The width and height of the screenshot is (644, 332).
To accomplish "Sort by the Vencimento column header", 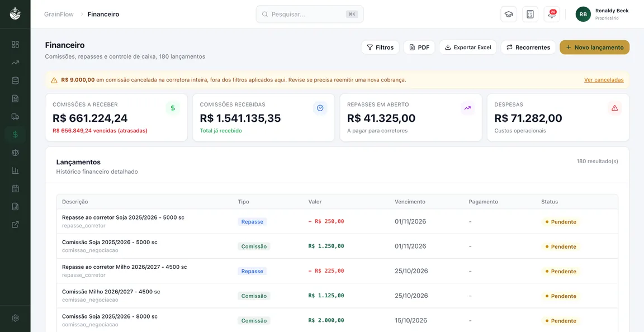I will 410,202.
